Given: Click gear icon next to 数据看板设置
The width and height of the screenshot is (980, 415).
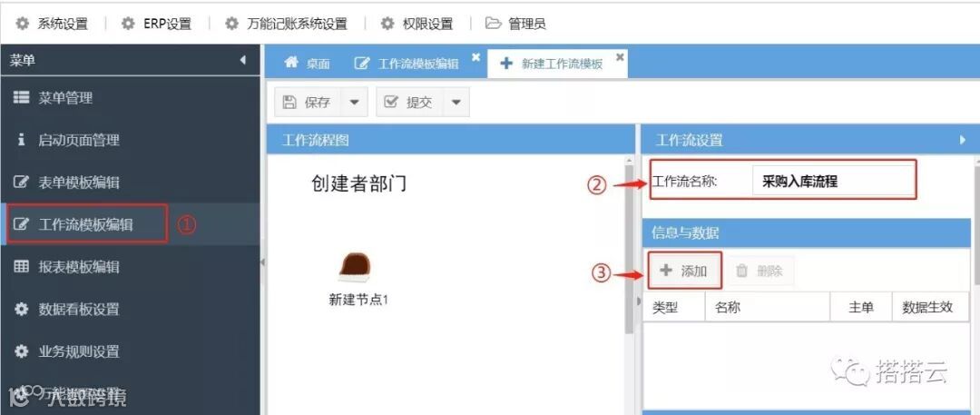Looking at the screenshot, I should (x=21, y=310).
